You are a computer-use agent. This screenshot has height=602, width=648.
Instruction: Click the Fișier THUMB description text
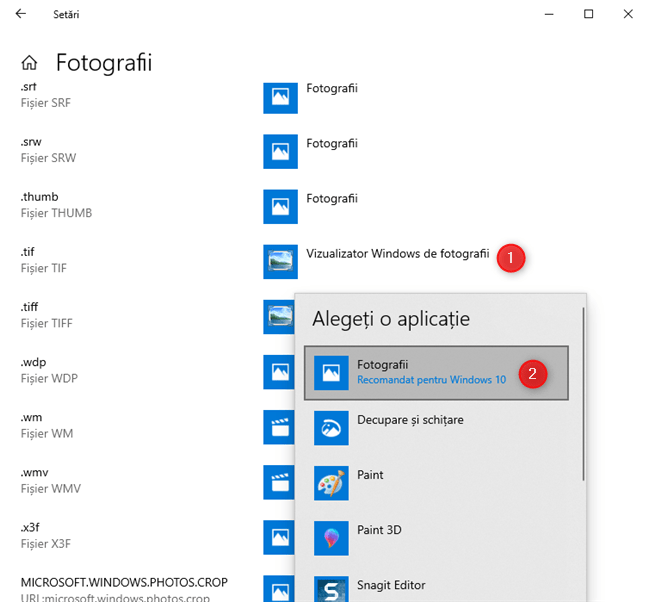tap(56, 213)
